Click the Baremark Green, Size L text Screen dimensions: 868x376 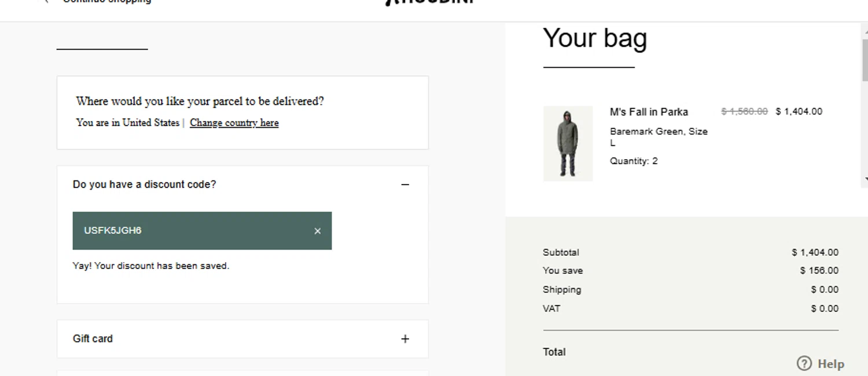point(659,137)
